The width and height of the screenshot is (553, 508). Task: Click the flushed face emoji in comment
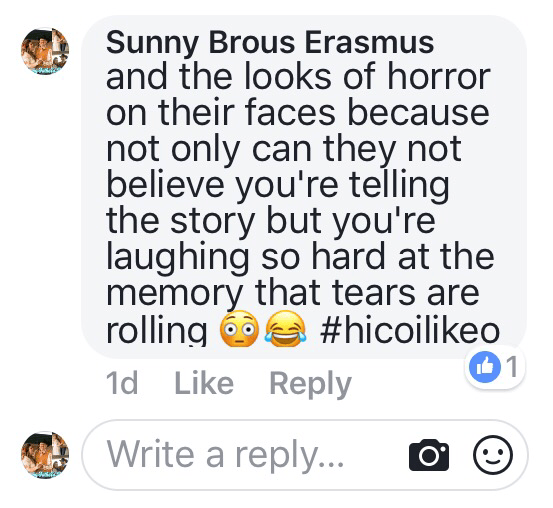point(239,328)
